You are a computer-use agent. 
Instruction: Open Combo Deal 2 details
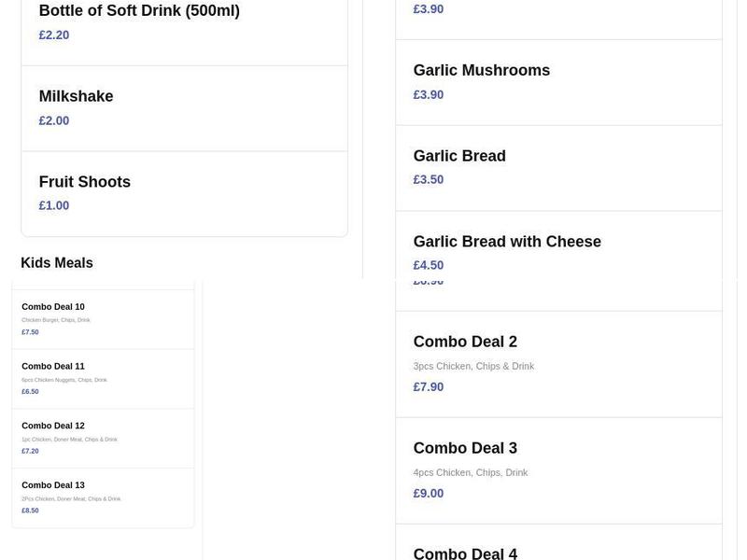[466, 342]
